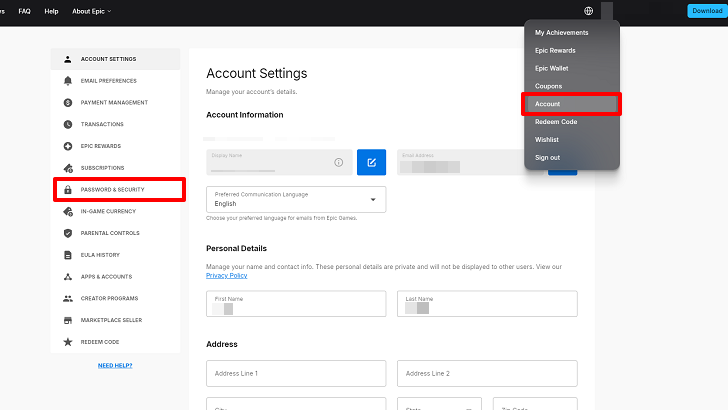This screenshot has height=410, width=728.
Task: Select Account from user menu
Action: point(572,104)
